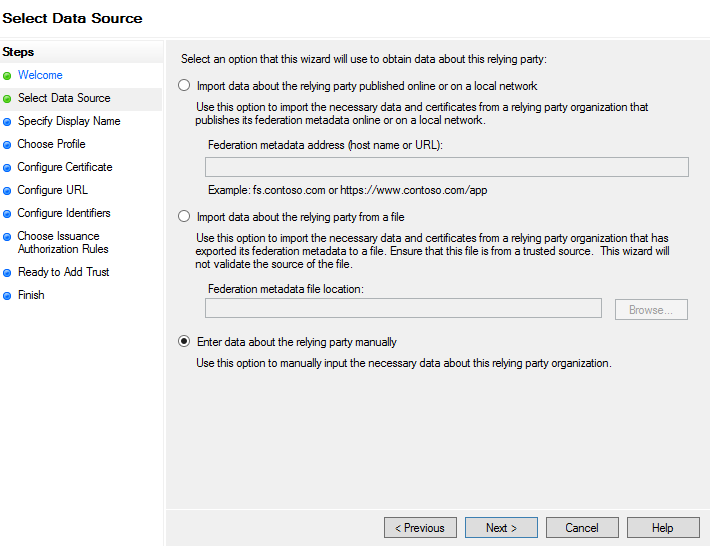Click the blue bullet beside Configure Identifiers
This screenshot has height=546, width=710.
7,214
